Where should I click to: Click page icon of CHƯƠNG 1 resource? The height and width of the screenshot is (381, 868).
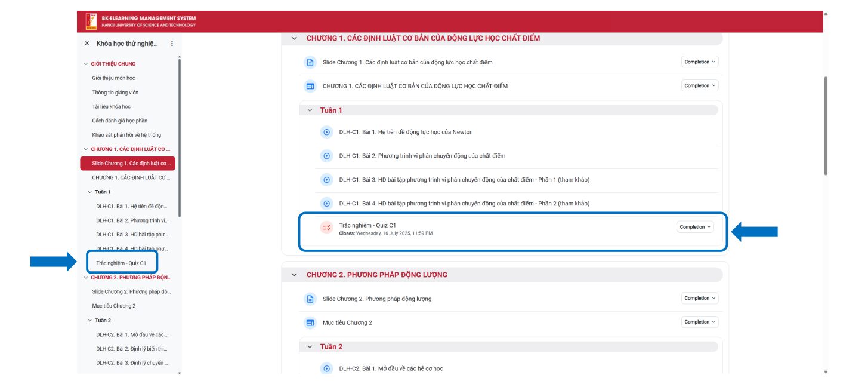click(x=310, y=86)
